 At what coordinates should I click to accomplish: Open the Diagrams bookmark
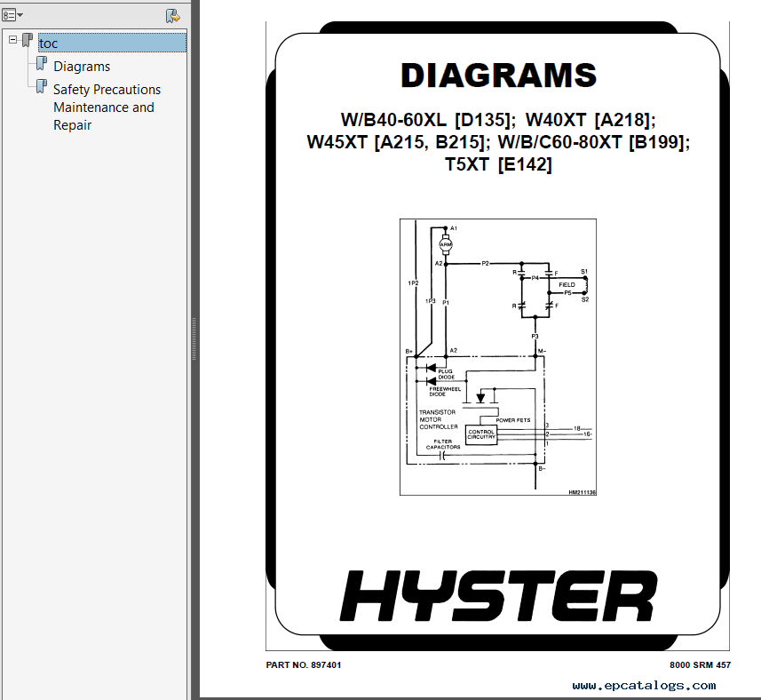tap(82, 67)
